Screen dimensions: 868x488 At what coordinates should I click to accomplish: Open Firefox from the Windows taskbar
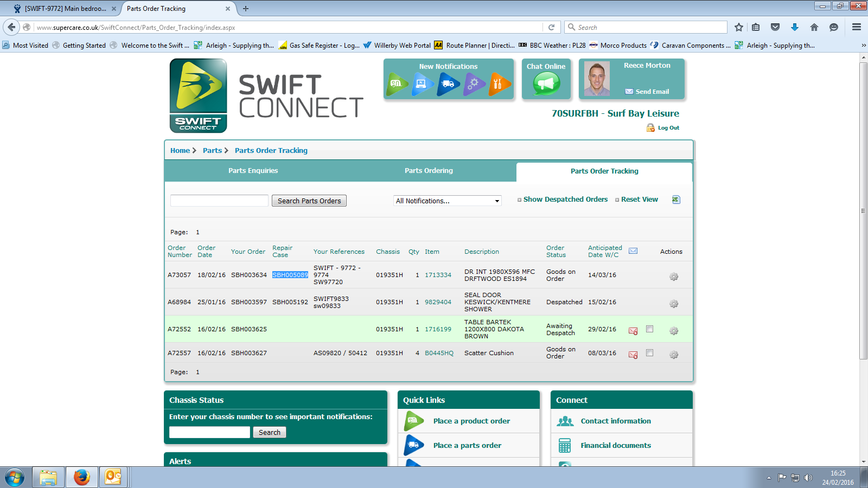click(x=82, y=477)
